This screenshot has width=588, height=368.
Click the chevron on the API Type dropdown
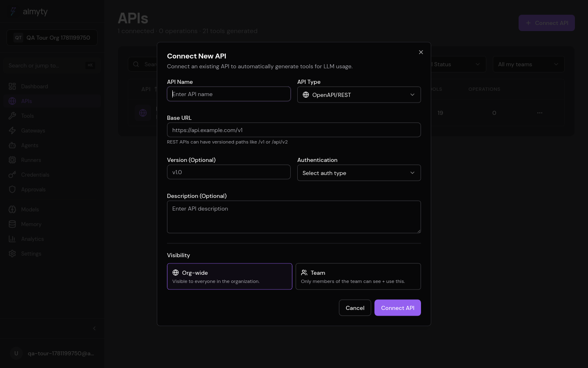pyautogui.click(x=412, y=95)
